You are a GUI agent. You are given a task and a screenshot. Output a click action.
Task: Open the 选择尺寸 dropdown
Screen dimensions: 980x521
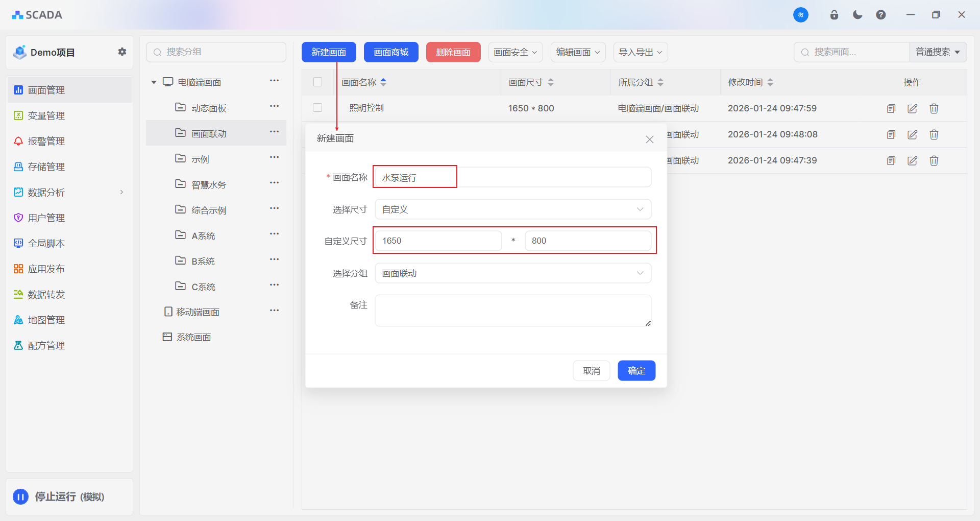512,209
